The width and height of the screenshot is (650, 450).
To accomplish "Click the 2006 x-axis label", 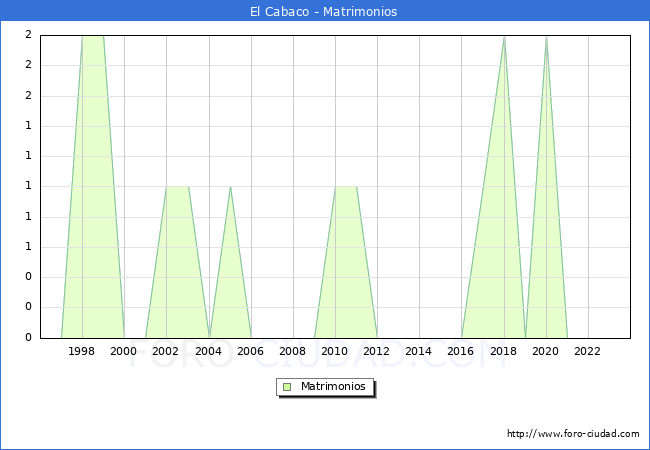I will (x=250, y=351).
